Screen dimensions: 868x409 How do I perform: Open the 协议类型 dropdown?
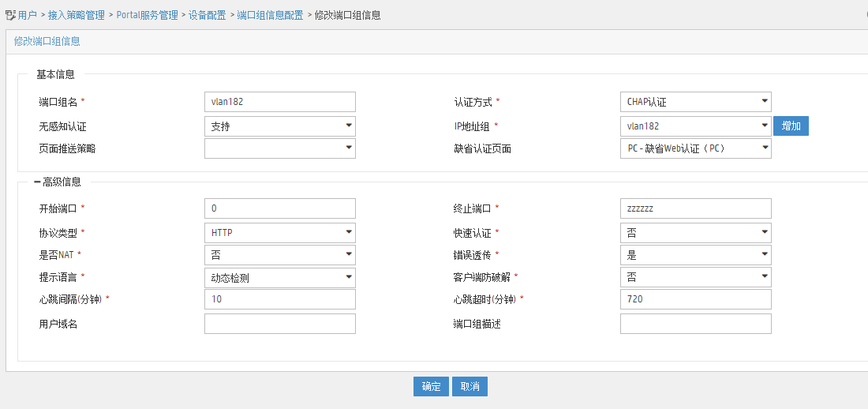tap(279, 233)
